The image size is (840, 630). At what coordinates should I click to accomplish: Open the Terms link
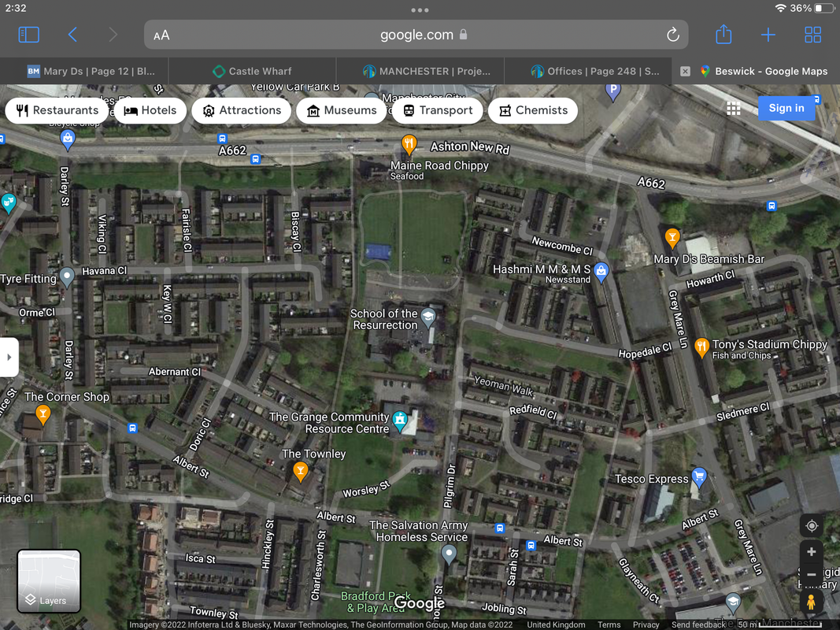coord(609,624)
